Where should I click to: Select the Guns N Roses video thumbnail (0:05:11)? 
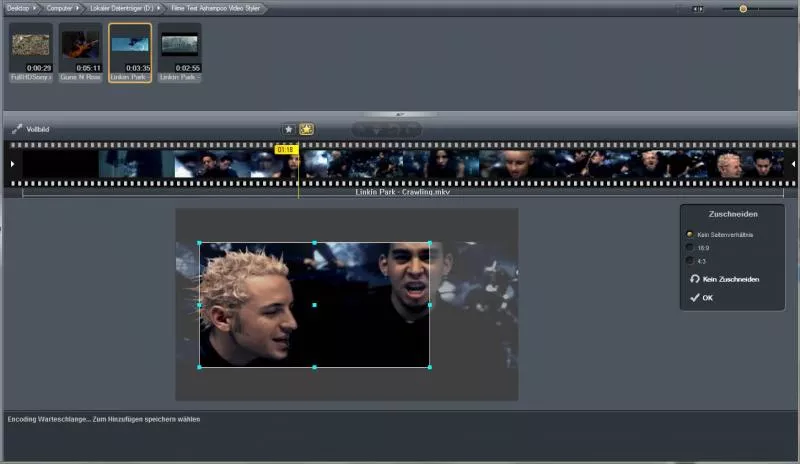(80, 53)
